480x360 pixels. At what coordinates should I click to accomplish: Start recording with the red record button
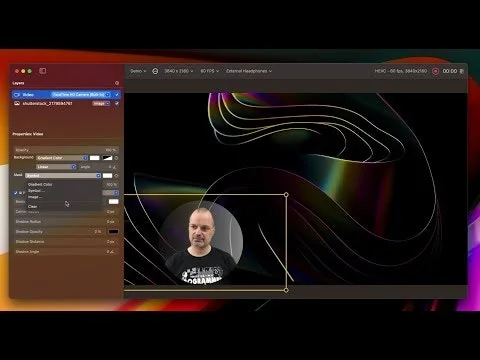tap(435, 71)
